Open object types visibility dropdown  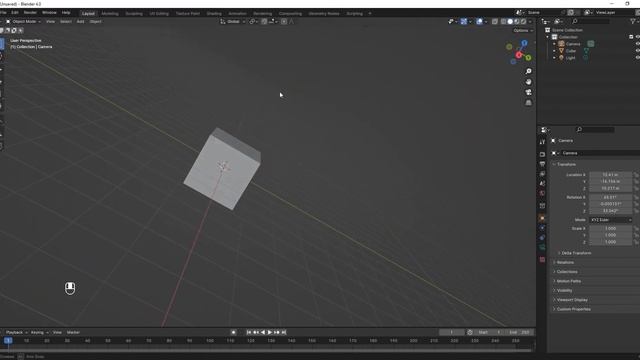452,22
